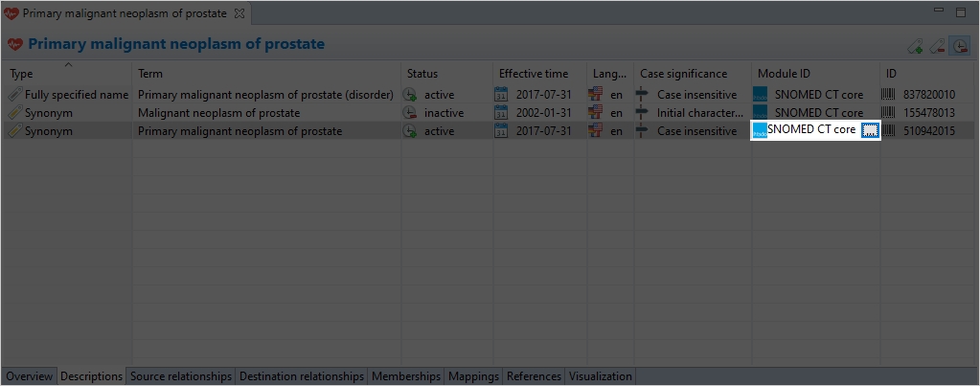Screen dimensions: 980x386
Task: Click the Case significance column header
Action: point(683,74)
